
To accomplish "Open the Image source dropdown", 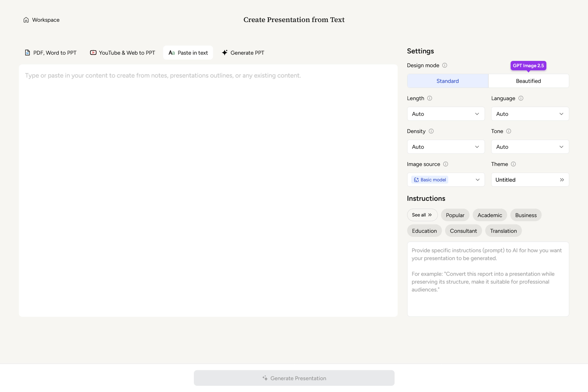I will pyautogui.click(x=446, y=180).
